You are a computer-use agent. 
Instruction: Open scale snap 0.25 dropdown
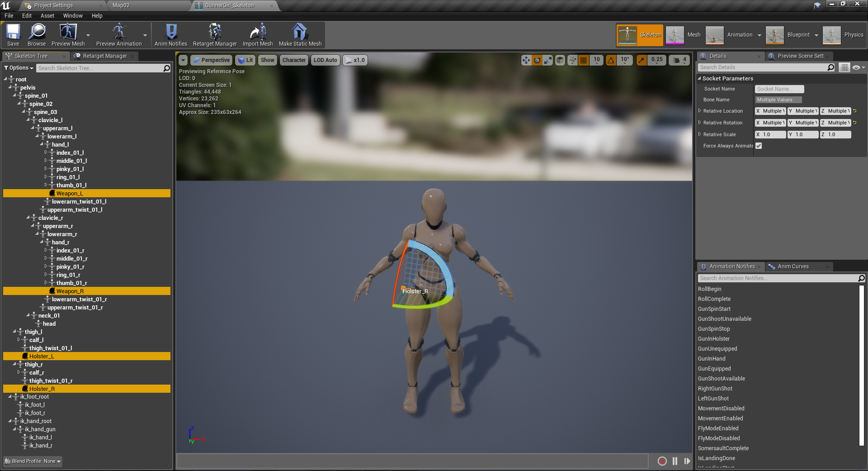[657, 60]
